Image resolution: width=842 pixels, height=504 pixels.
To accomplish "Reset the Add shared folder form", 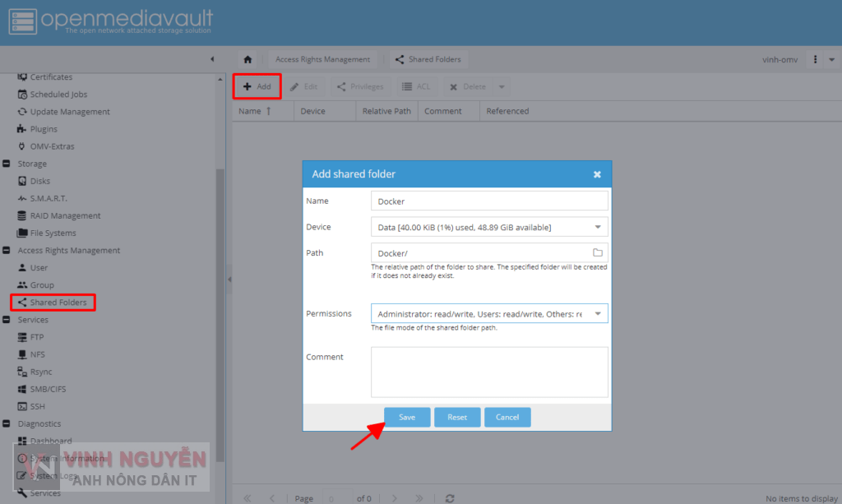I will [x=457, y=417].
